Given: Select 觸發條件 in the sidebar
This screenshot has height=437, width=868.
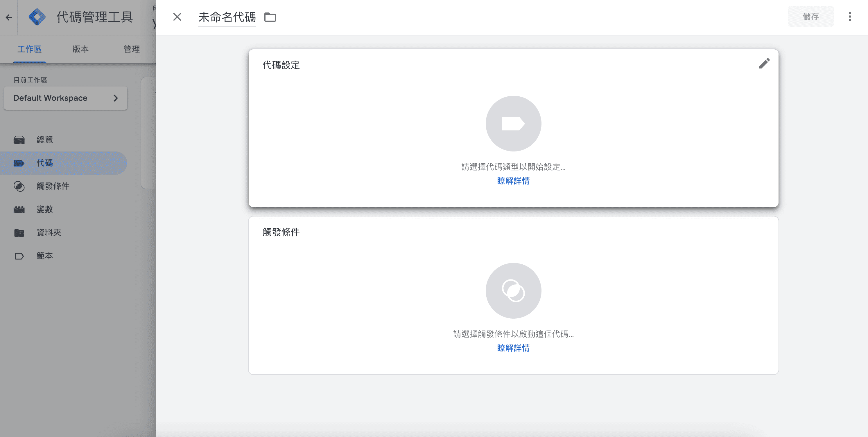Looking at the screenshot, I should click(53, 186).
